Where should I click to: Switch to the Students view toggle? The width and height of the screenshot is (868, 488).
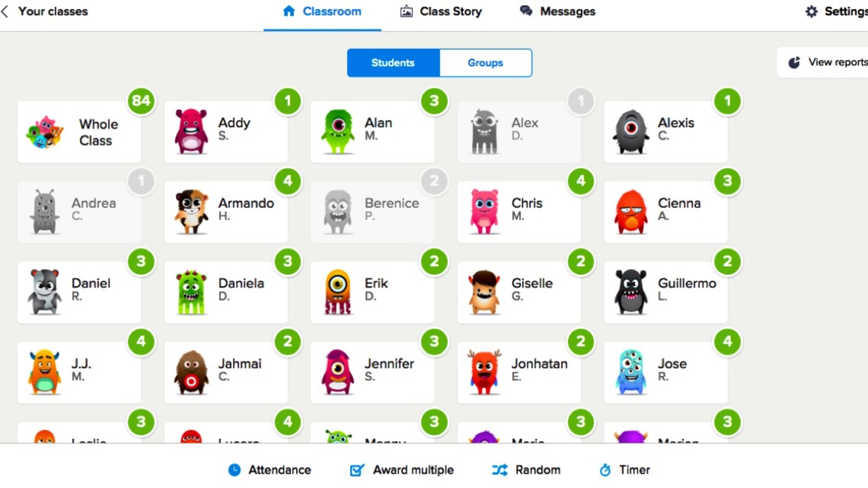393,63
